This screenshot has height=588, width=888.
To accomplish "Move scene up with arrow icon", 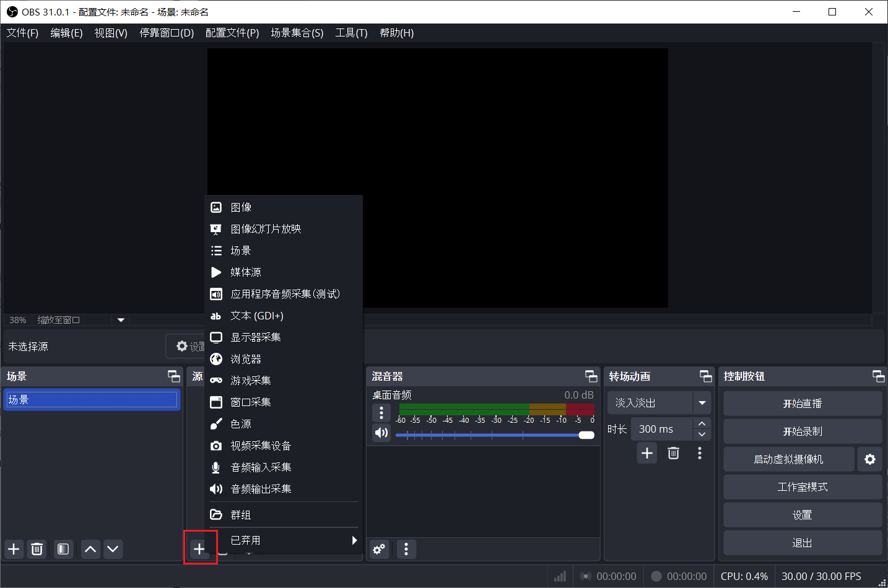I will (90, 549).
